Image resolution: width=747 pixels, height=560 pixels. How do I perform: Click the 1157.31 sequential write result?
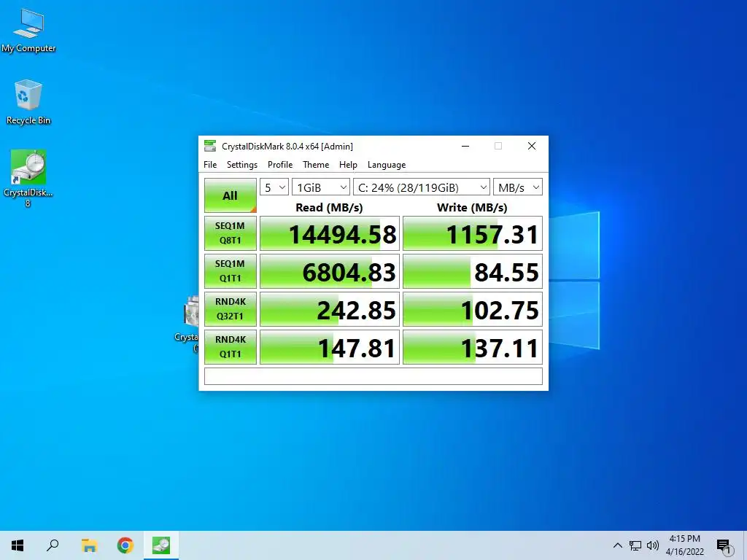pyautogui.click(x=473, y=233)
